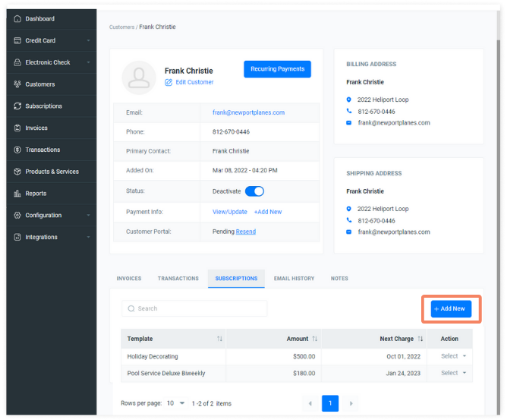
Task: Open Select action for Holiday Decorating
Action: click(x=453, y=356)
